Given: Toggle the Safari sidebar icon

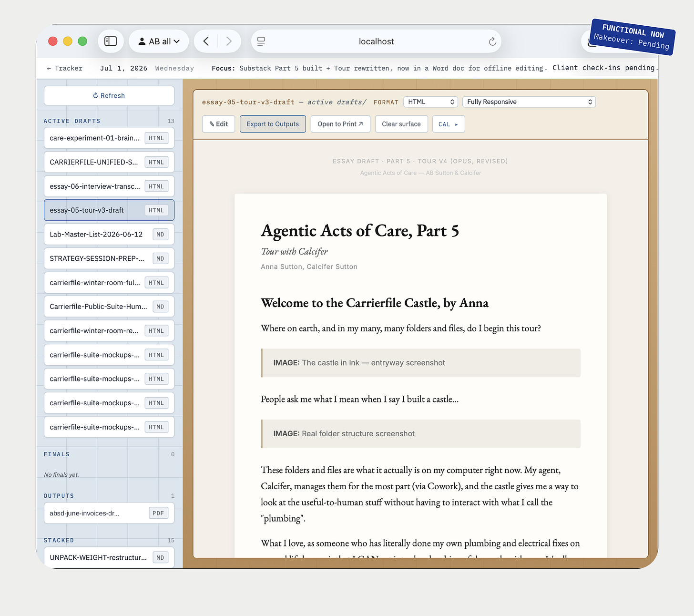Looking at the screenshot, I should coord(111,41).
